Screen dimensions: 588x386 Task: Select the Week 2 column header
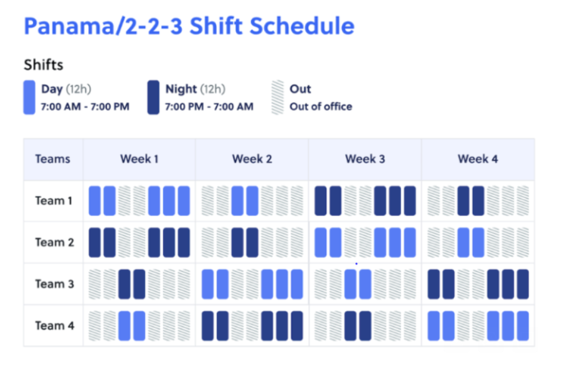252,159
